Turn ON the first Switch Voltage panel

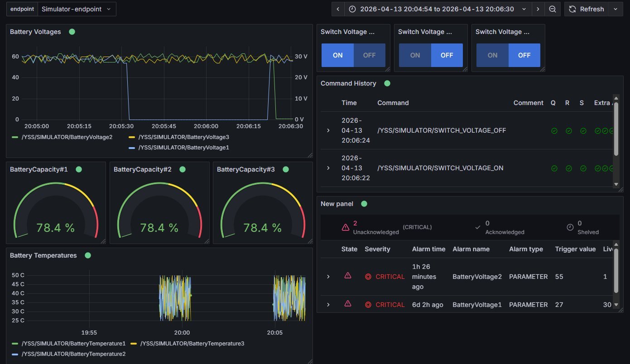338,55
